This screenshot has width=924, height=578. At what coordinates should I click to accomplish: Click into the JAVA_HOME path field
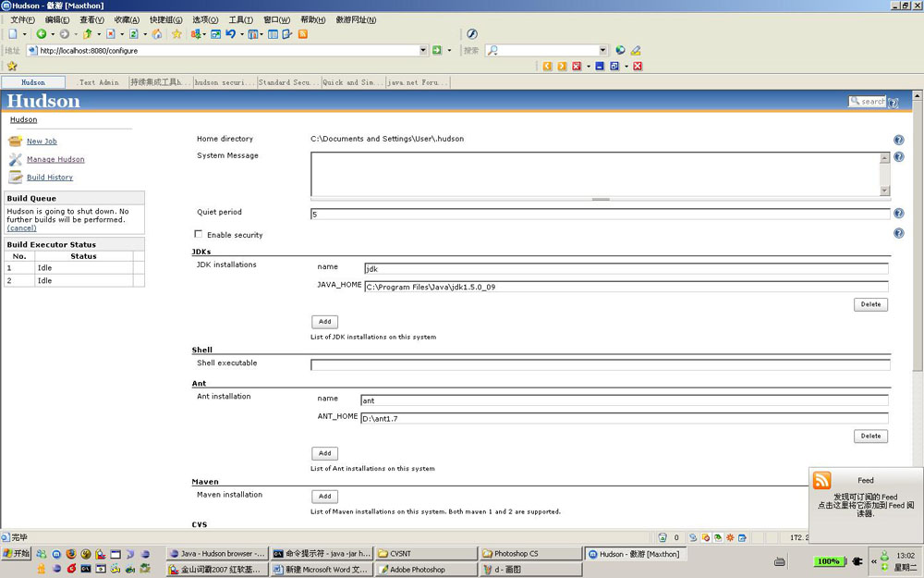(x=626, y=287)
